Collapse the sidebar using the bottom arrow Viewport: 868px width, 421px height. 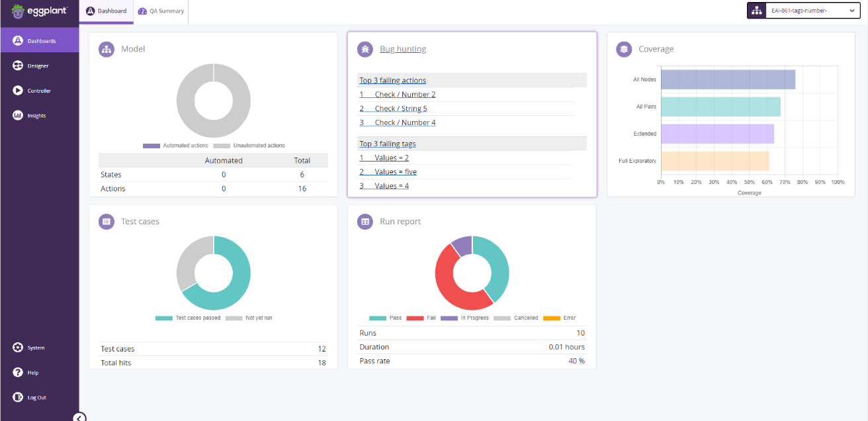[80, 416]
